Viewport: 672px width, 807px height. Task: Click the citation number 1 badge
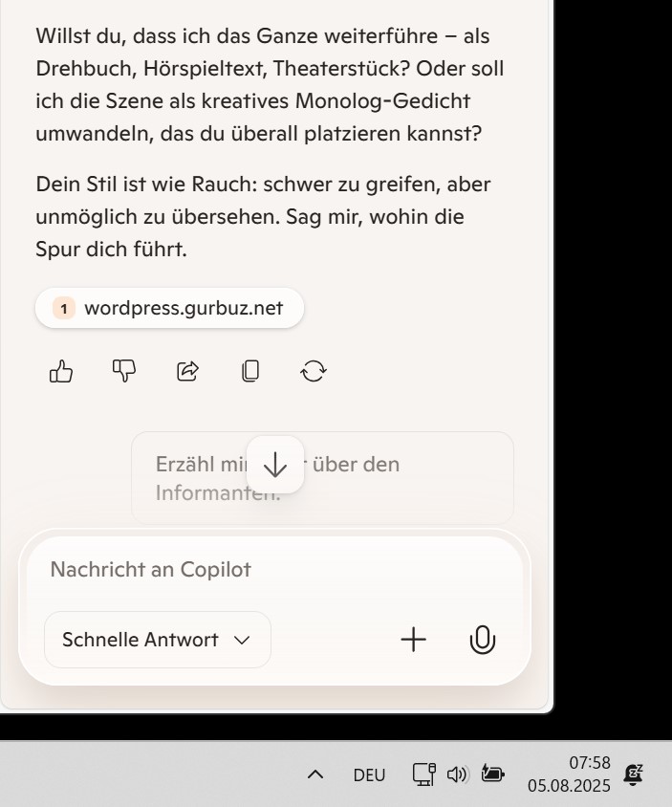64,308
